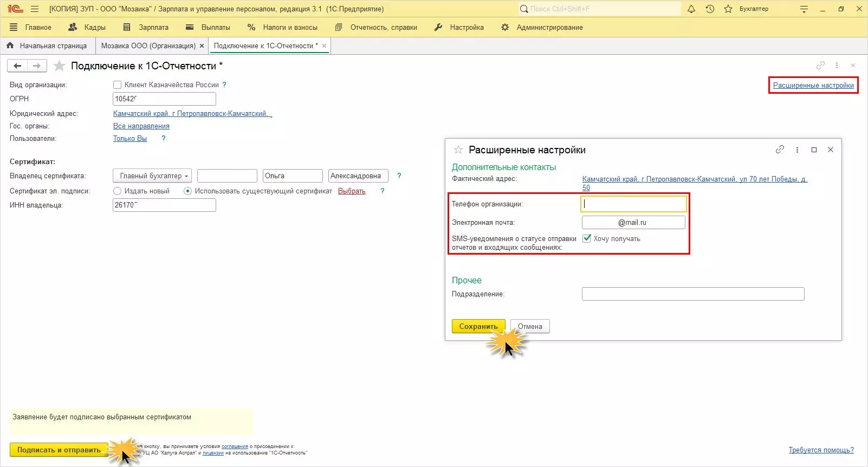Open favorites star in the title bar
Image resolution: width=868 pixels, height=467 pixels.
tap(728, 9)
